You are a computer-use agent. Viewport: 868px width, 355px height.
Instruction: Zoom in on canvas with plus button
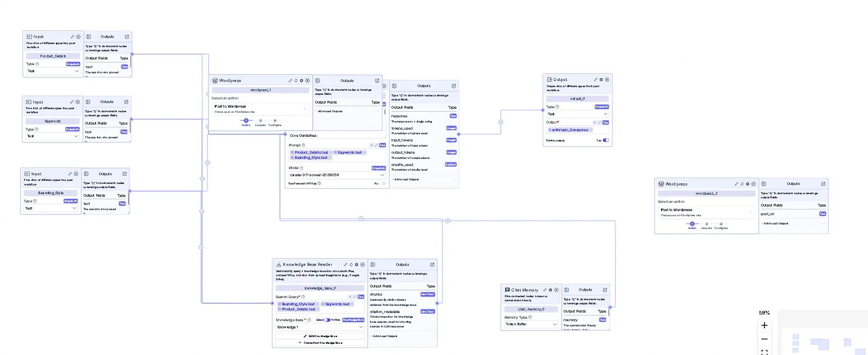click(764, 325)
